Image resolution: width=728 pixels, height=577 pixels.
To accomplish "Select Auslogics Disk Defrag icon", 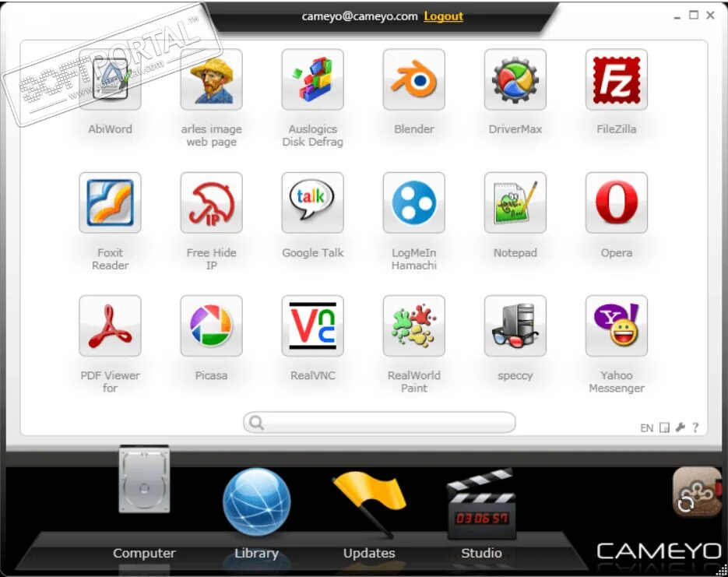I will pos(312,79).
